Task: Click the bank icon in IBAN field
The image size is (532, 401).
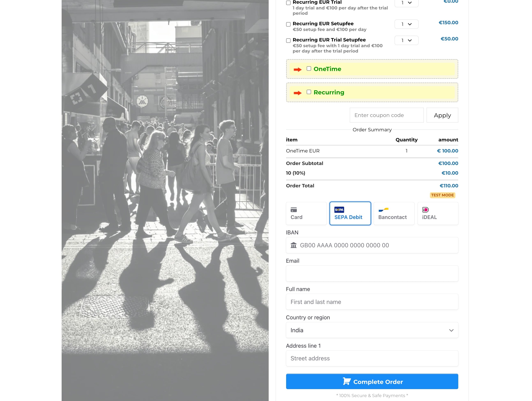Action: [x=293, y=245]
